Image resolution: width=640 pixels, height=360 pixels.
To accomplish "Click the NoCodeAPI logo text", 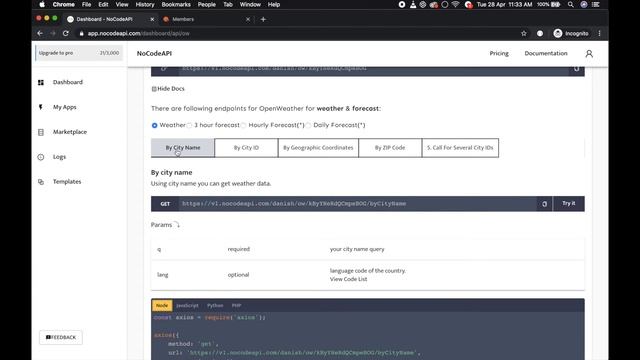I will (x=154, y=53).
